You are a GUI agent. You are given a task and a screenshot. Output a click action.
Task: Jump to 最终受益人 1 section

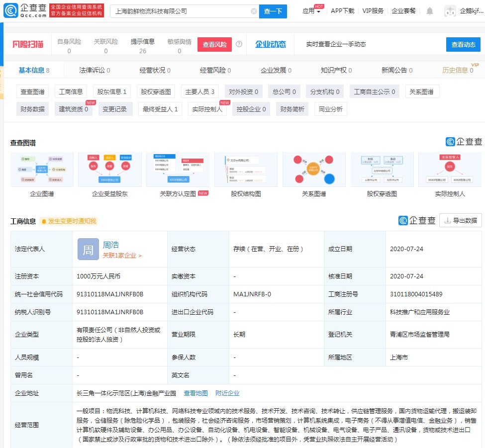point(160,109)
